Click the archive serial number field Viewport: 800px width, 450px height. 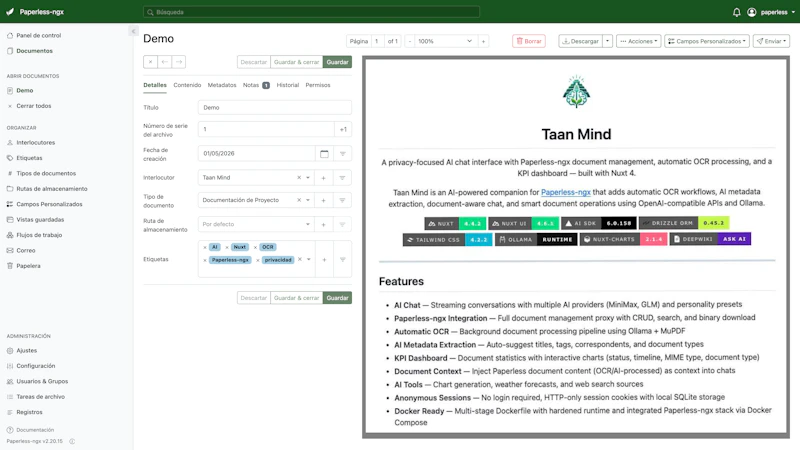click(266, 129)
